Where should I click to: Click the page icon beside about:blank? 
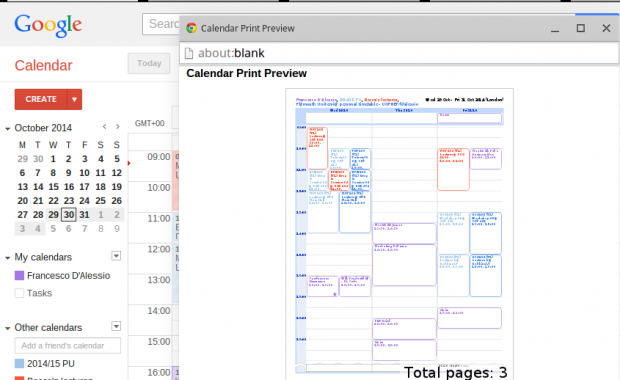[x=189, y=53]
